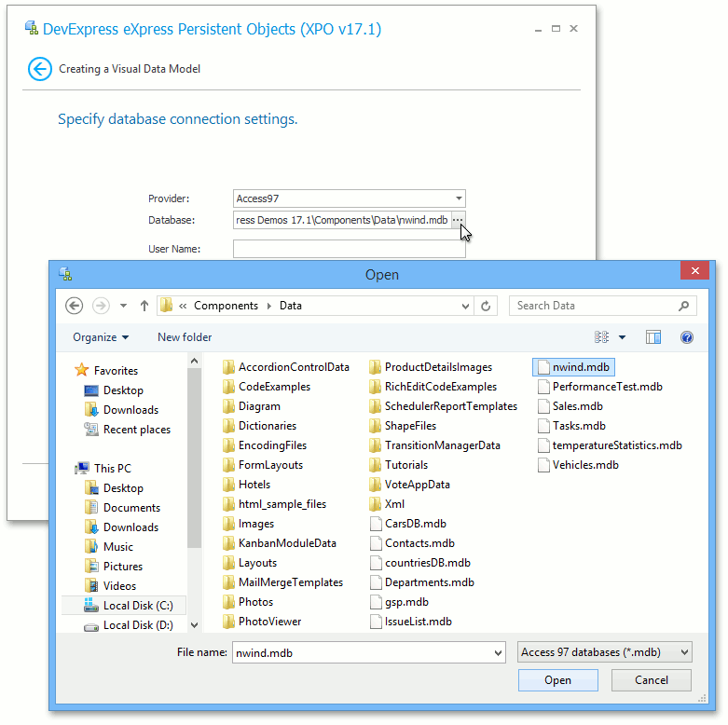Select the nwind.mdb file
Viewport: 728px width, 725px height.
(x=574, y=367)
